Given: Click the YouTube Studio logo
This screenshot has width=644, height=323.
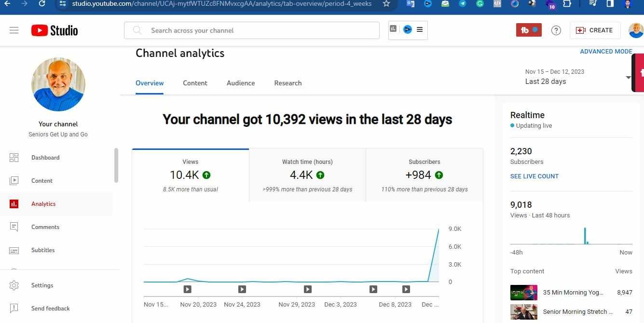Looking at the screenshot, I should (x=55, y=30).
